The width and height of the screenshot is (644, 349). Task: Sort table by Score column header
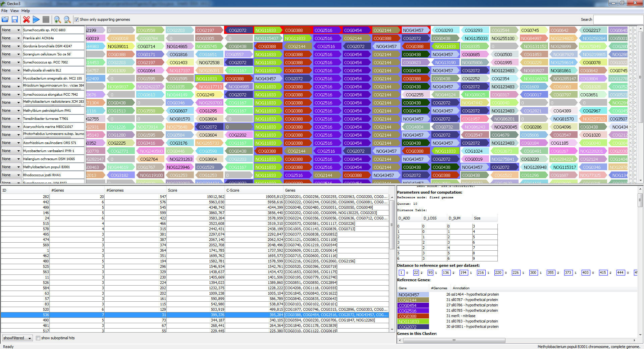[x=196, y=190]
